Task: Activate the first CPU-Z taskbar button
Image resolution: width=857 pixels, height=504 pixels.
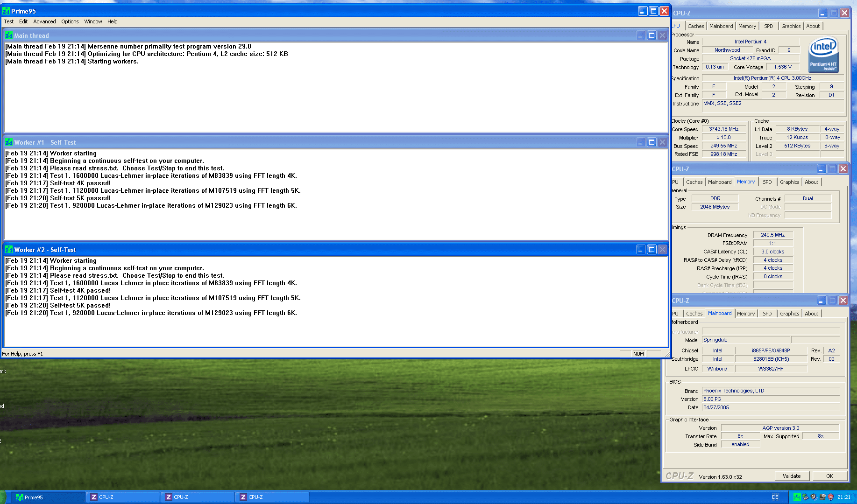Action: 123,497
